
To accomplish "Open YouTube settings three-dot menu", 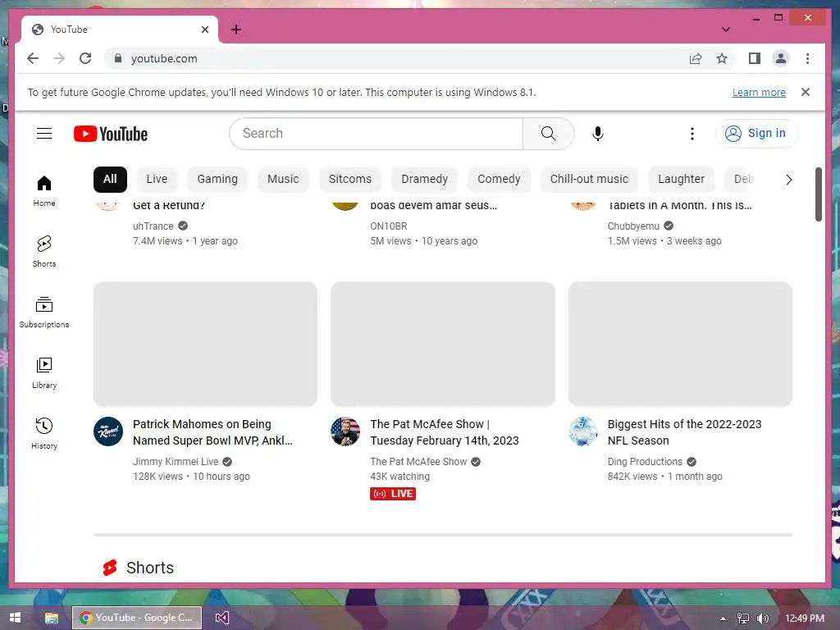I will [692, 134].
